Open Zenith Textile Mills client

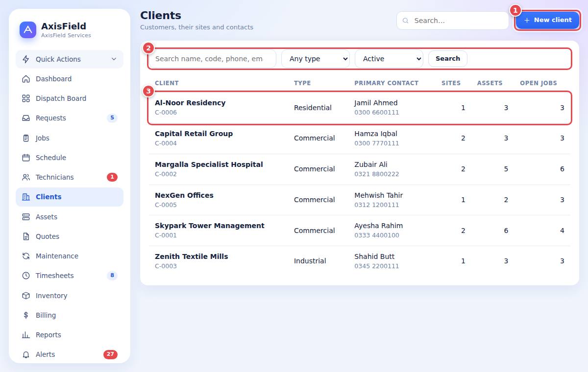(192, 256)
